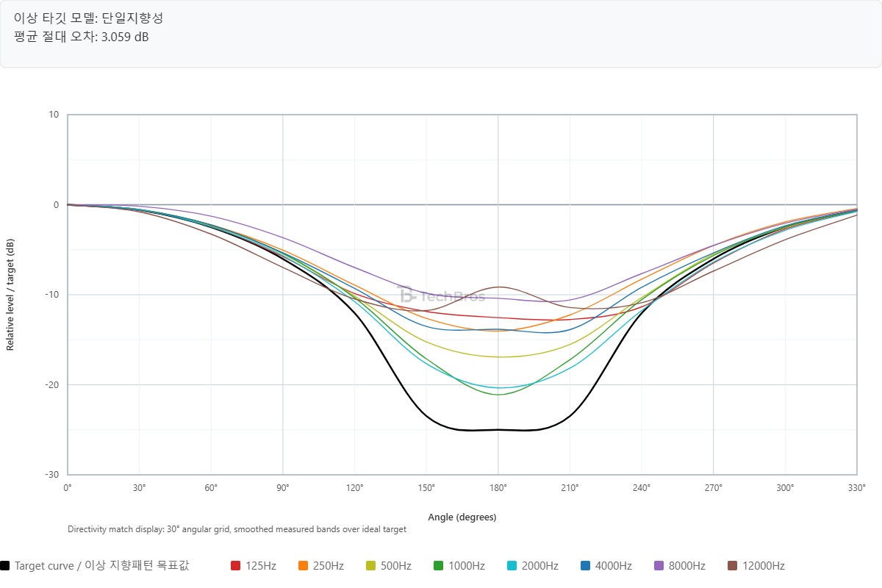
Task: Click the 330° x-axis tick label
Action: 857,487
